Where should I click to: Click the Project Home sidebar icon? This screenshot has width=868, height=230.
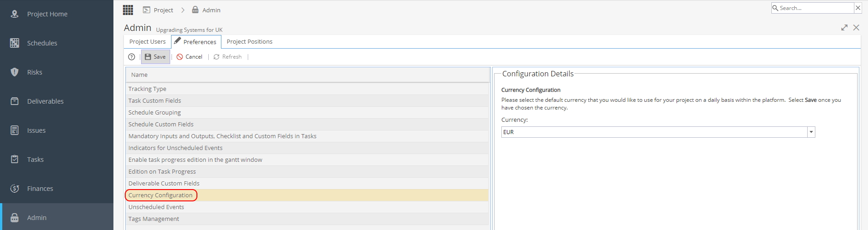(15, 14)
